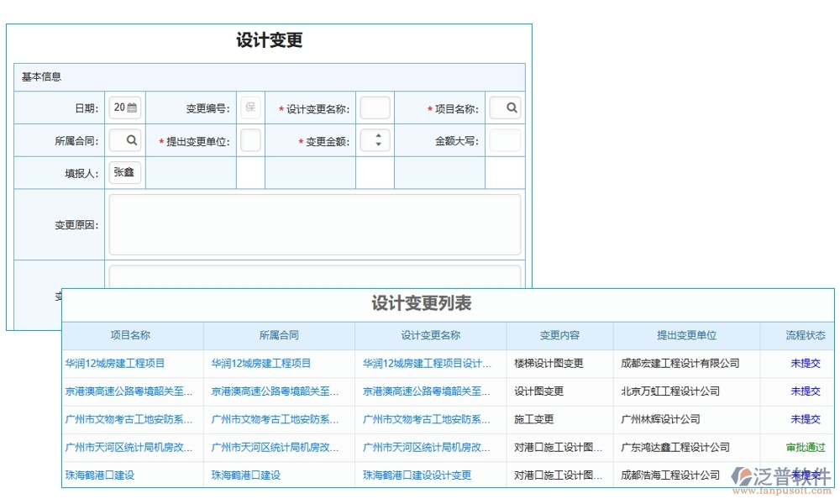Click the 设计变更名称 input field

(x=375, y=107)
